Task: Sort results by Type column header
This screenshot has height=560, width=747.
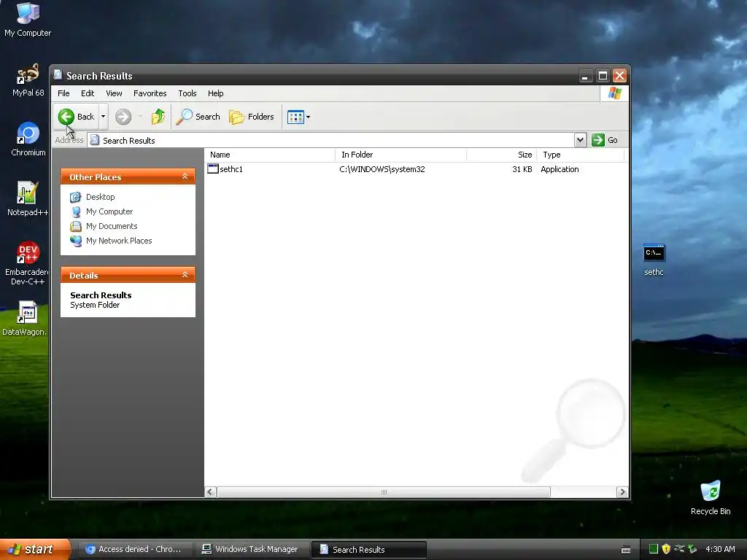Action: click(580, 155)
